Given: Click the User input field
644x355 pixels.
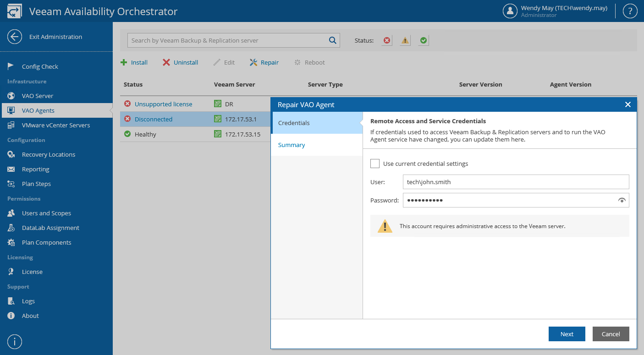Looking at the screenshot, I should pos(516,182).
